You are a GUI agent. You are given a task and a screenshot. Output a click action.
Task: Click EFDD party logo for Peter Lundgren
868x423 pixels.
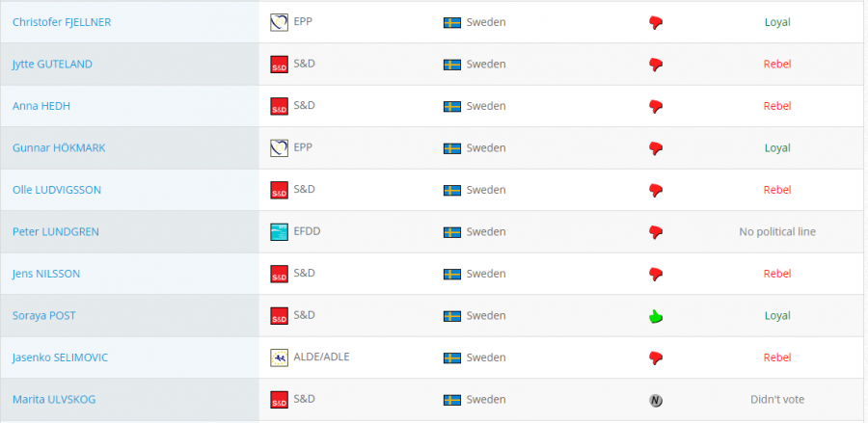click(x=279, y=231)
